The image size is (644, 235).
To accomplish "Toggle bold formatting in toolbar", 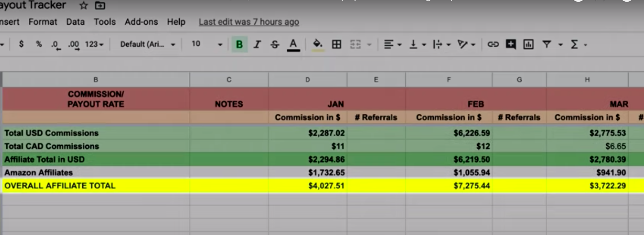I will 239,44.
